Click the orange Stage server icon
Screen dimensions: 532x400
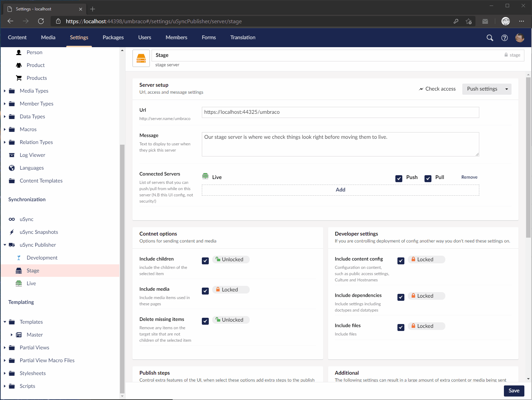[141, 58]
